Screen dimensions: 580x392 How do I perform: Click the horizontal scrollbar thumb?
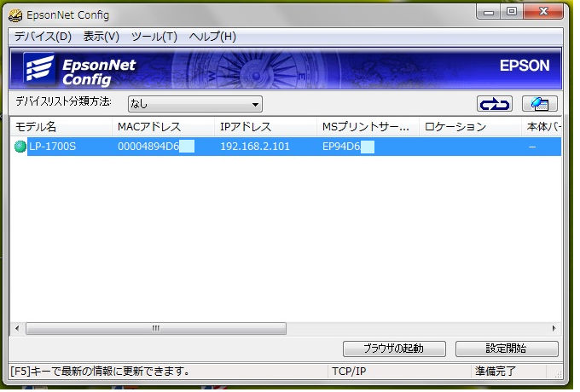pos(156,328)
